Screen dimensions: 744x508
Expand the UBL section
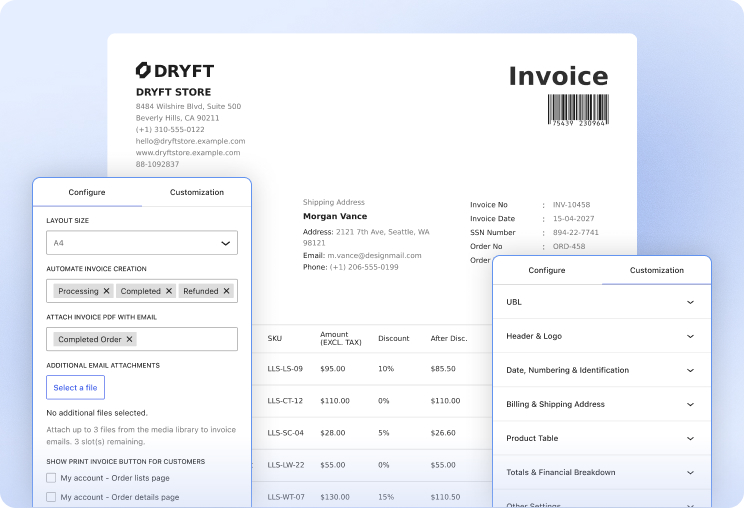click(602, 302)
